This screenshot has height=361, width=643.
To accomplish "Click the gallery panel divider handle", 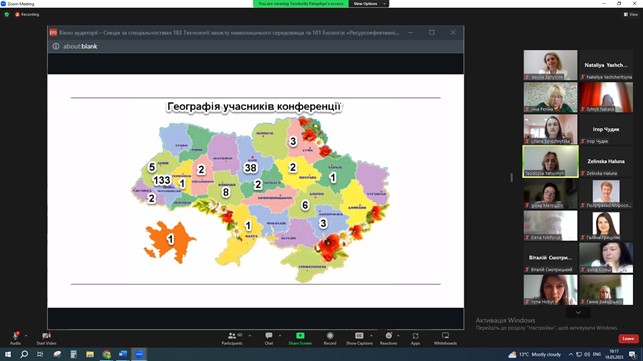I will [x=511, y=177].
